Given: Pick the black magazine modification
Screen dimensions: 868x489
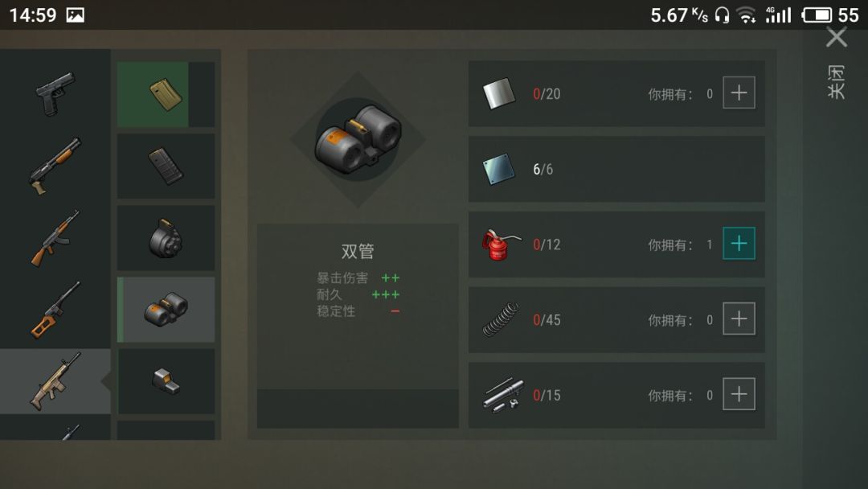Looking at the screenshot, I should click(x=166, y=166).
